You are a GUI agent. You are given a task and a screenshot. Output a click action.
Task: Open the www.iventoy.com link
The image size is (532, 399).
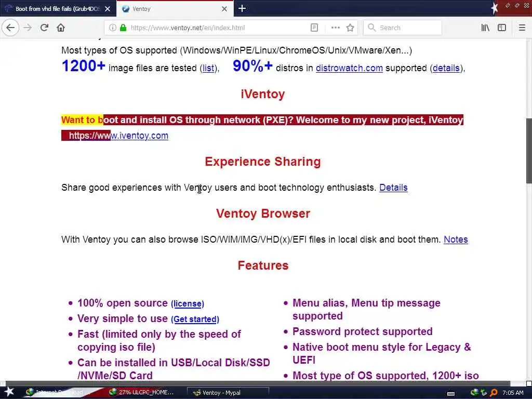pyautogui.click(x=118, y=136)
